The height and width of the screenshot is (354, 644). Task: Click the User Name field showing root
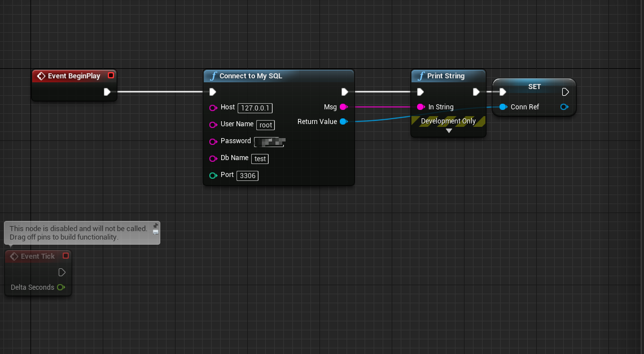tap(265, 125)
